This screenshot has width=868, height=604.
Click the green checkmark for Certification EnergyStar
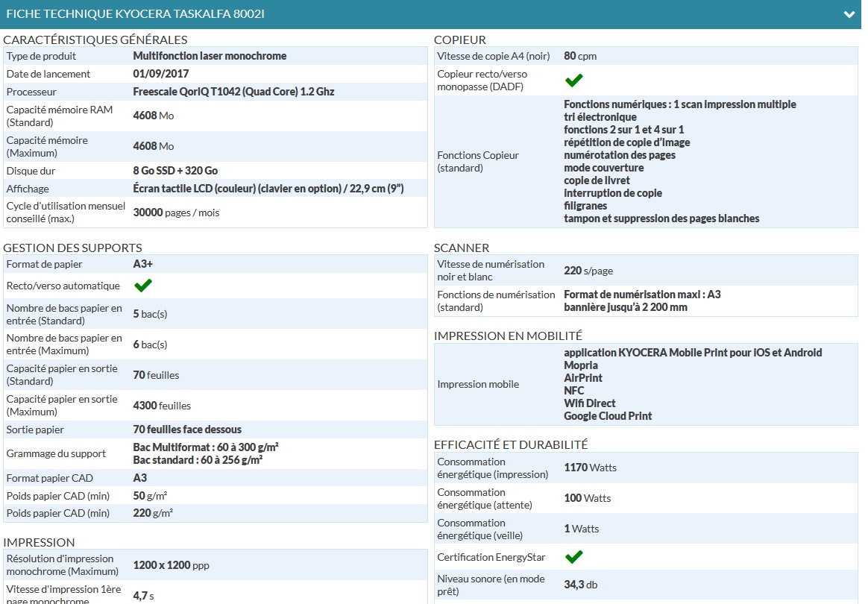coord(573,557)
